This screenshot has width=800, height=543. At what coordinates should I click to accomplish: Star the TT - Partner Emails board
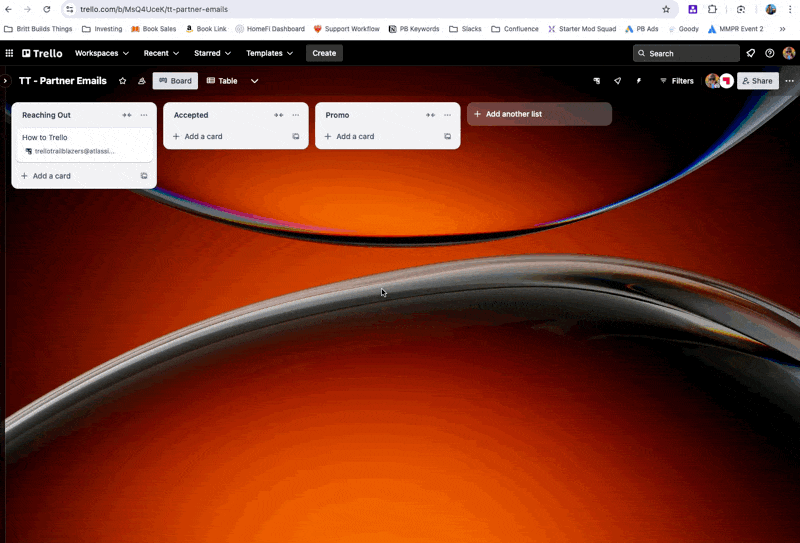(x=122, y=81)
